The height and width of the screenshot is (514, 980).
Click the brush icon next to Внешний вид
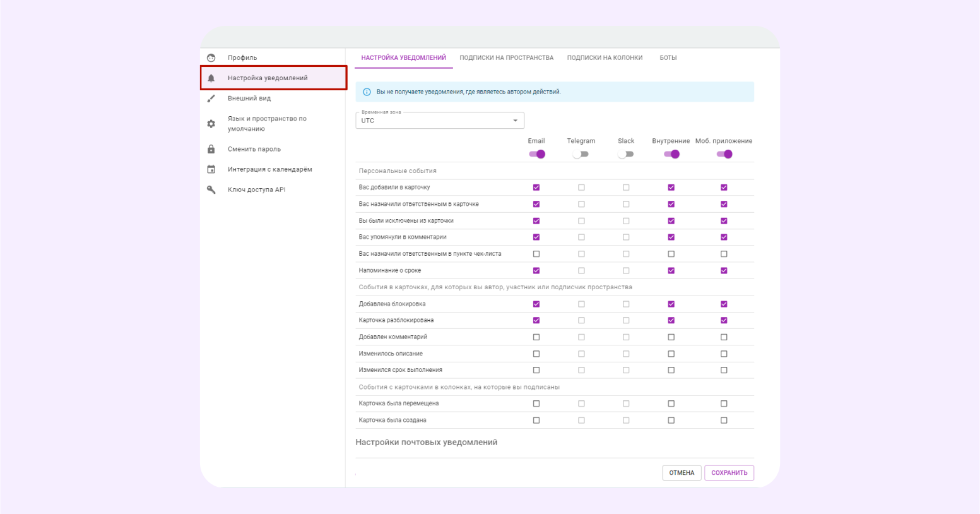(x=211, y=99)
